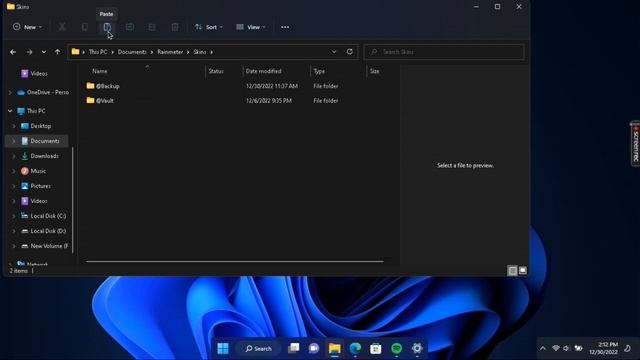Image resolution: width=640 pixels, height=360 pixels.
Task: Click the Refresh button in address bar
Action: 350,52
